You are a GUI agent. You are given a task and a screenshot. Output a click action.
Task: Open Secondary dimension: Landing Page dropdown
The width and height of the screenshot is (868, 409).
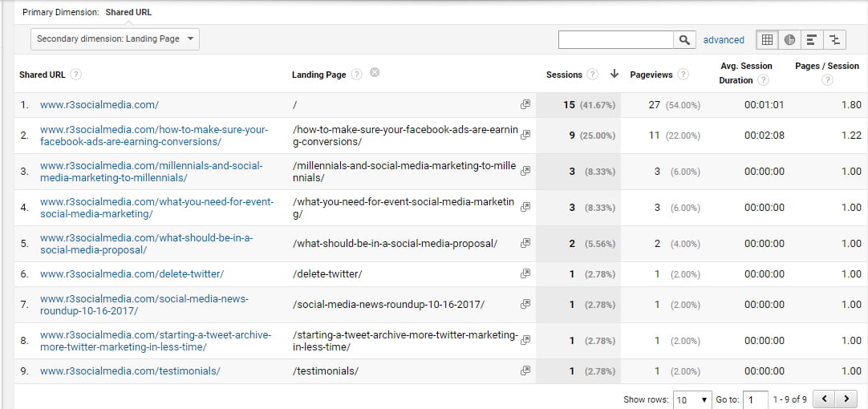[x=116, y=39]
